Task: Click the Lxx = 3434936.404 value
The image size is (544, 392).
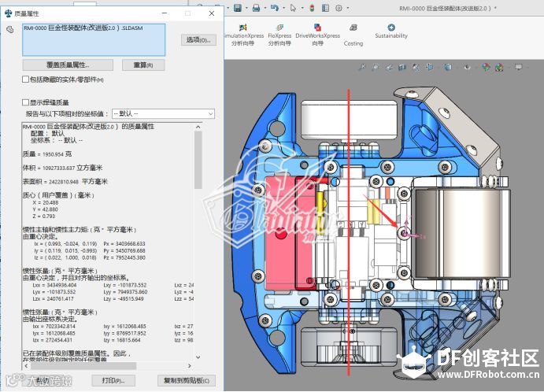Action: coord(54,285)
